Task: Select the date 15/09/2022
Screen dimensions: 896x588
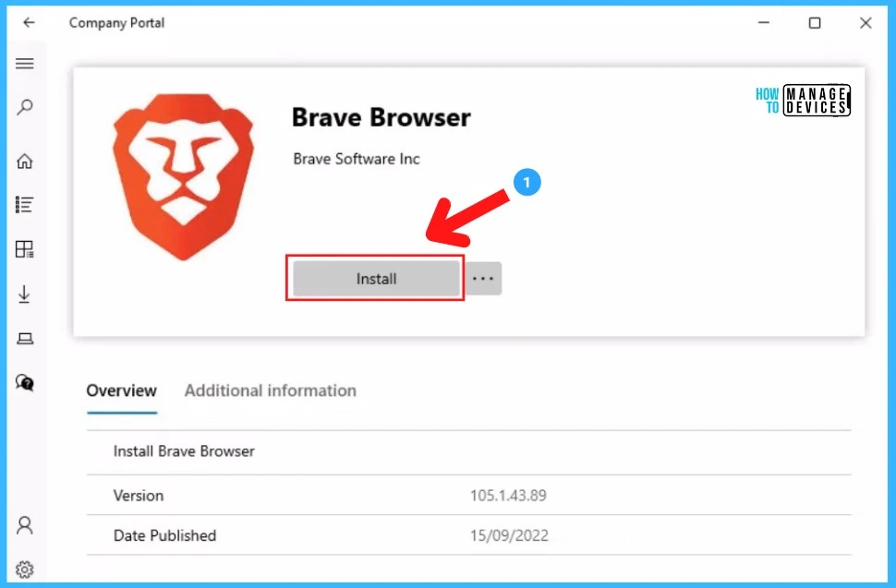Action: coord(509,535)
